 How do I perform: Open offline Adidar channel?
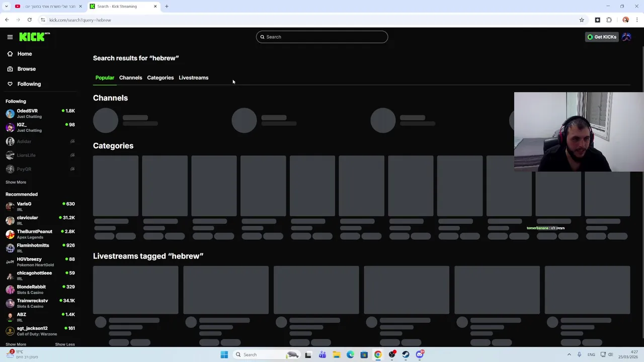click(x=40, y=141)
